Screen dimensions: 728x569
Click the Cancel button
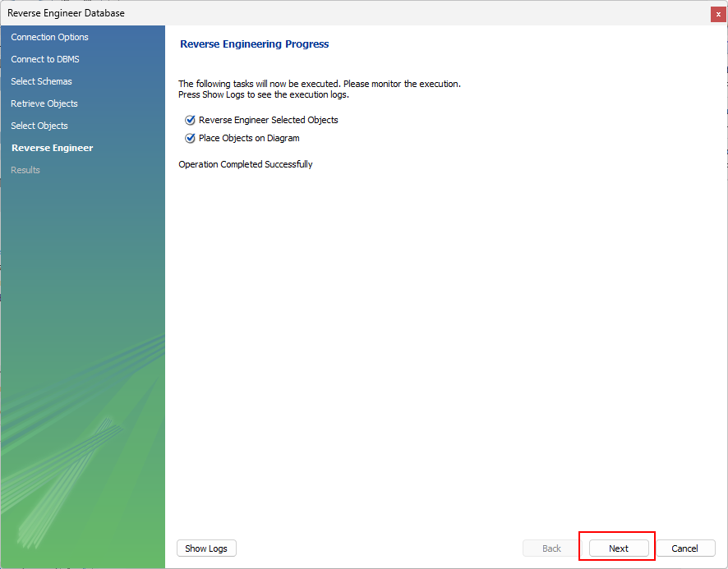684,548
